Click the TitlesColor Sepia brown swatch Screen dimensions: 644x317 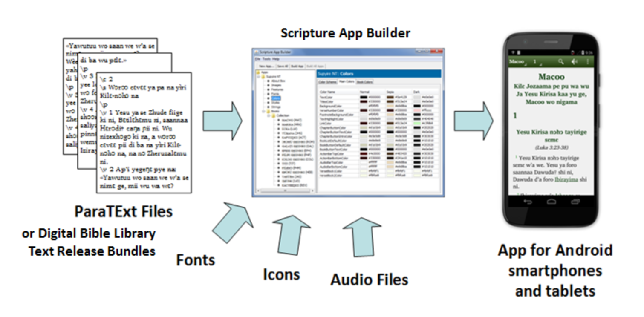390,101
